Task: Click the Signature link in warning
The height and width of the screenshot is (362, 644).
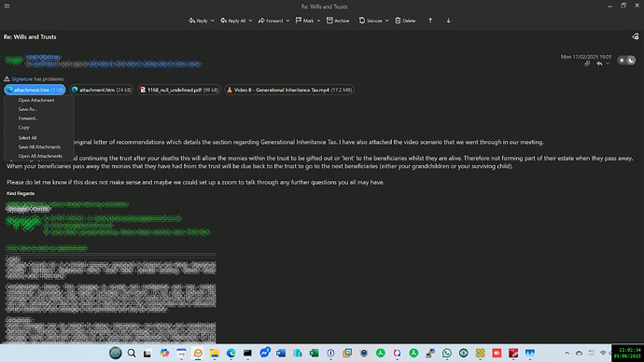Action: pos(21,78)
